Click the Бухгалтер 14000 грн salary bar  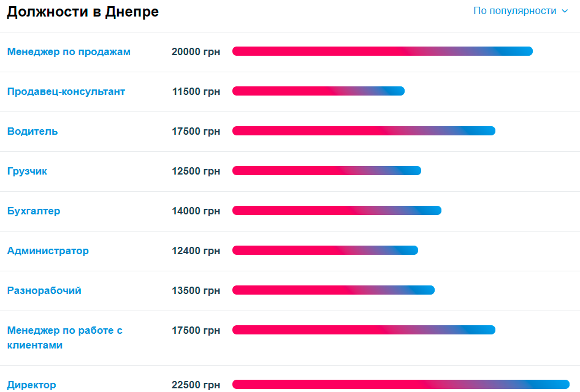click(337, 211)
